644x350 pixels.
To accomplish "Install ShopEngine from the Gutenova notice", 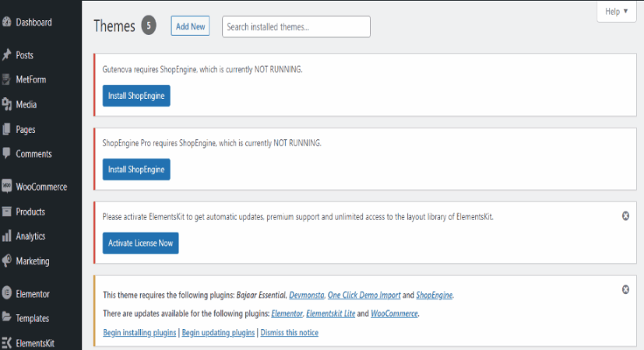I will click(136, 96).
